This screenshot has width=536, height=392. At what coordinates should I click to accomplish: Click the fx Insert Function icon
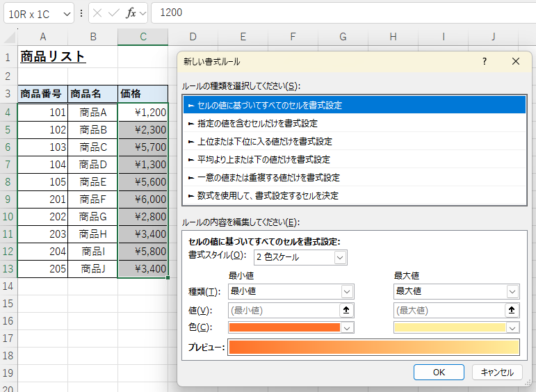(x=130, y=13)
